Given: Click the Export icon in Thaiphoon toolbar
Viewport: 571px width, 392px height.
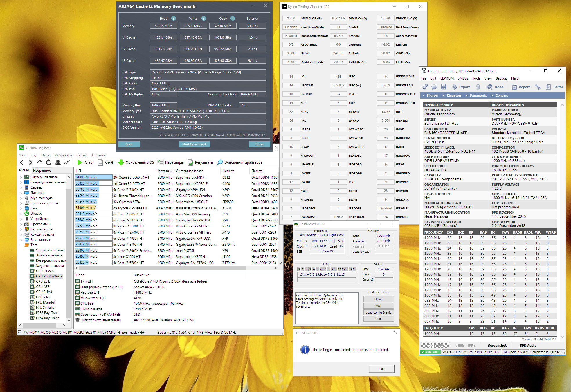Looking at the screenshot, I should click(455, 87).
